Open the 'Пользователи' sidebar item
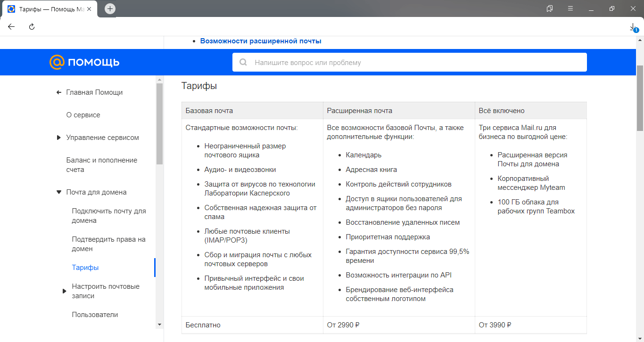 point(95,315)
